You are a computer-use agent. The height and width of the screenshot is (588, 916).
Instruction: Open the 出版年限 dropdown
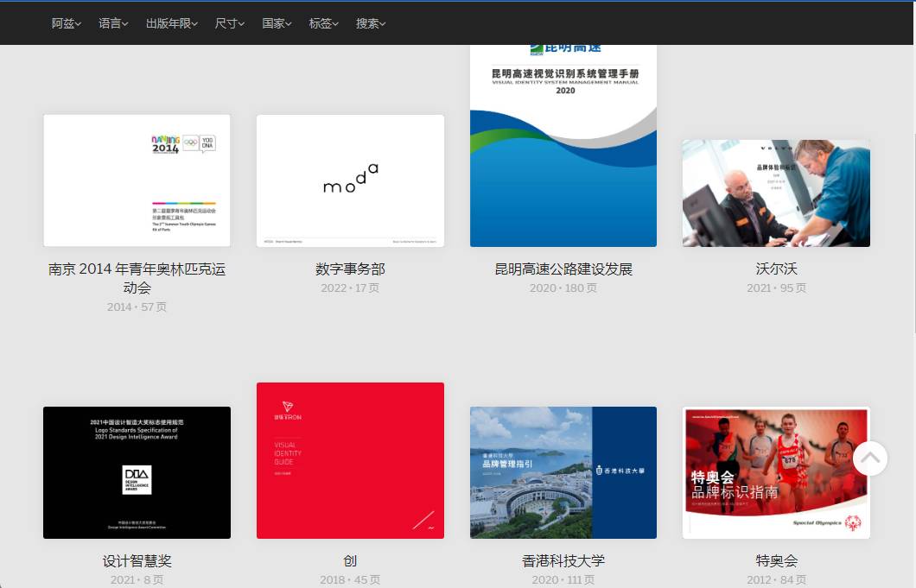tap(172, 23)
